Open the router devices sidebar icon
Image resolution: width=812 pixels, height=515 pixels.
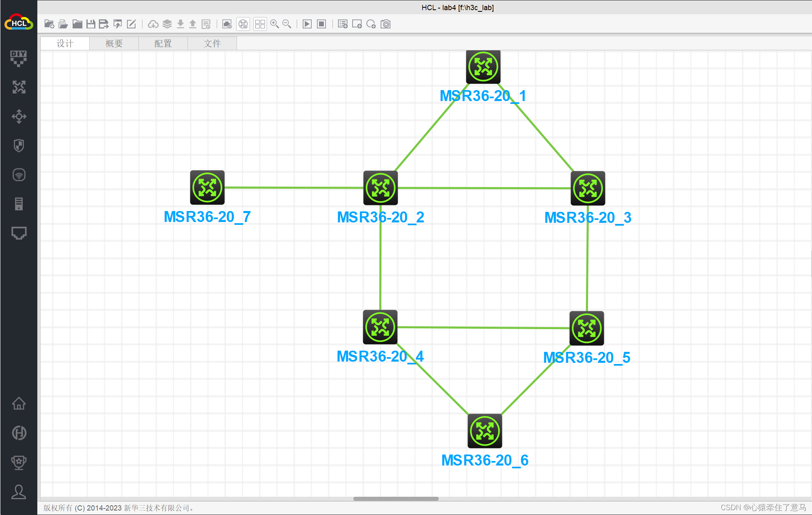click(x=19, y=87)
